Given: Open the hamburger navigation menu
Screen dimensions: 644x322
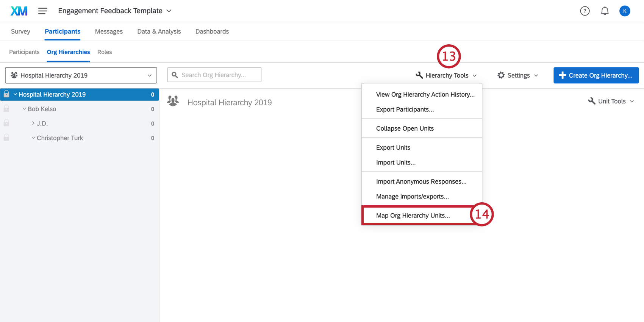Looking at the screenshot, I should pos(43,11).
